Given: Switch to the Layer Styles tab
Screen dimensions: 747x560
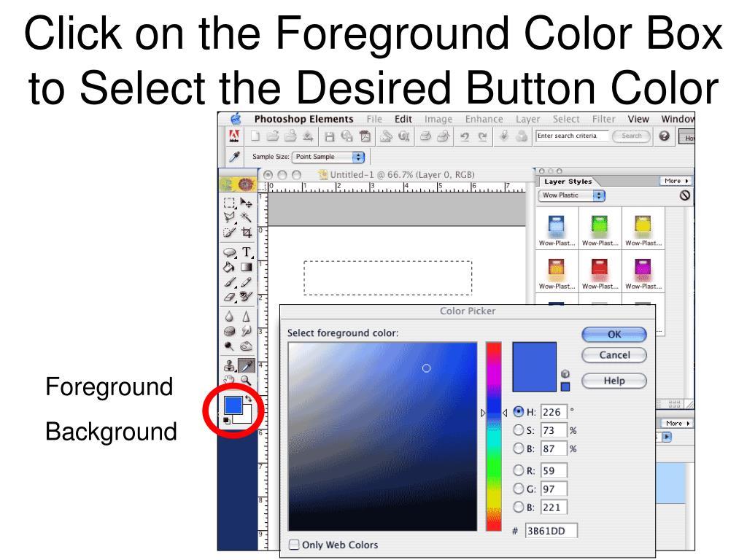Looking at the screenshot, I should tap(568, 182).
